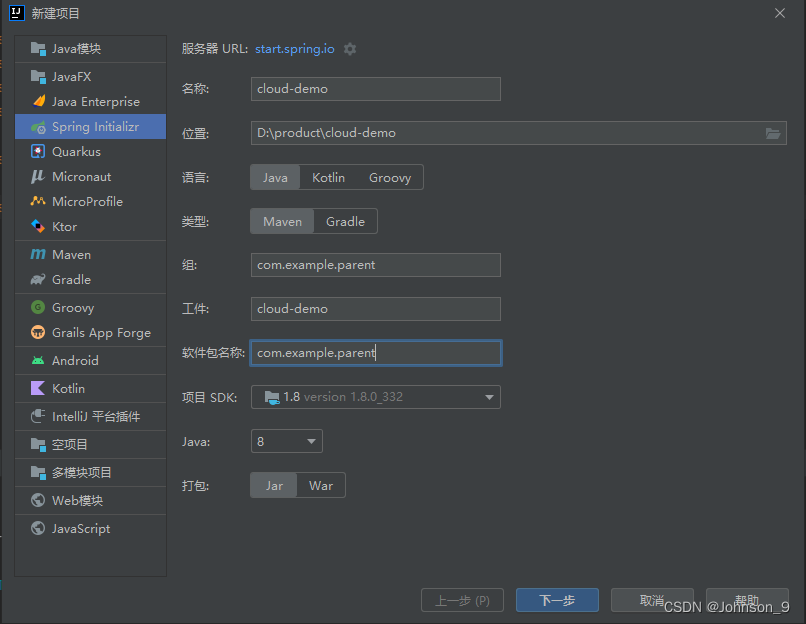Switch the language to Kotlin

328,176
